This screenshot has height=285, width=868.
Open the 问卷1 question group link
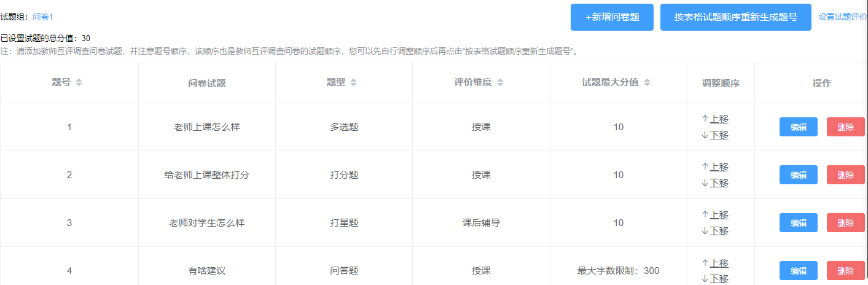click(43, 17)
